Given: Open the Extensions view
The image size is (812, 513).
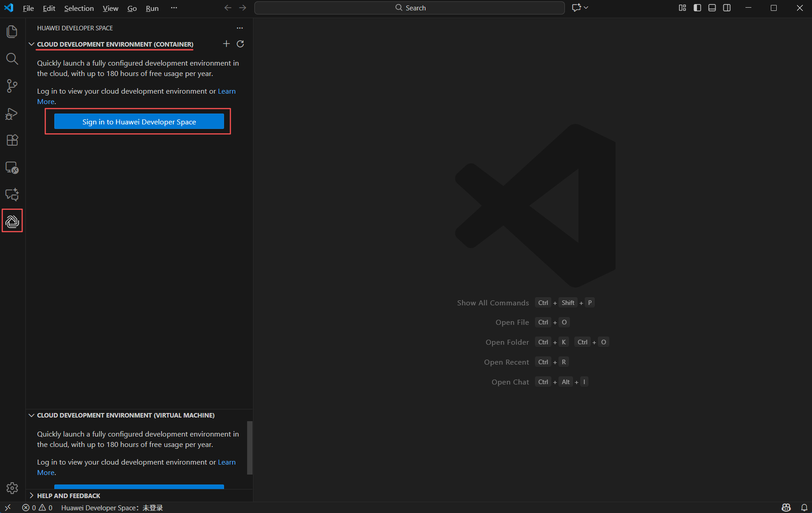Looking at the screenshot, I should click(12, 140).
